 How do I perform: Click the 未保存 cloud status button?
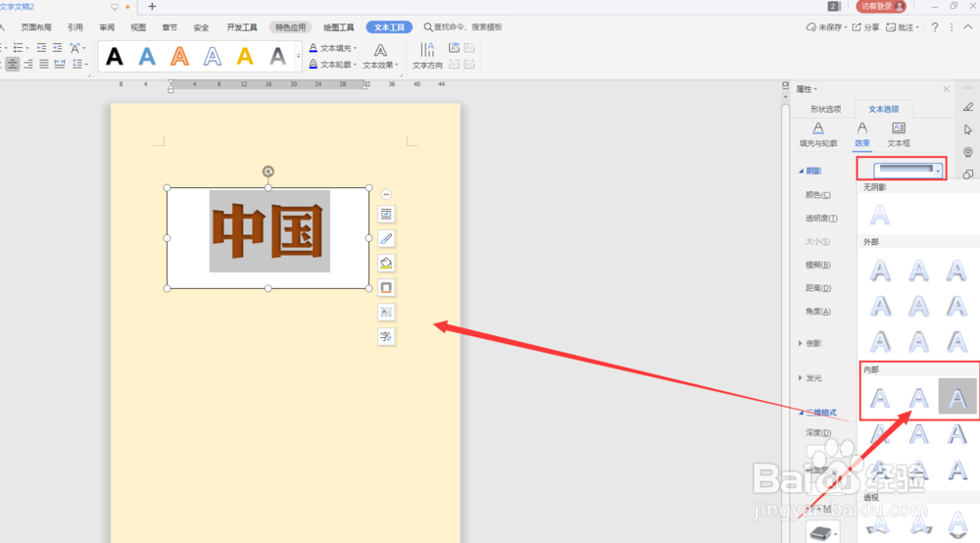click(x=826, y=27)
